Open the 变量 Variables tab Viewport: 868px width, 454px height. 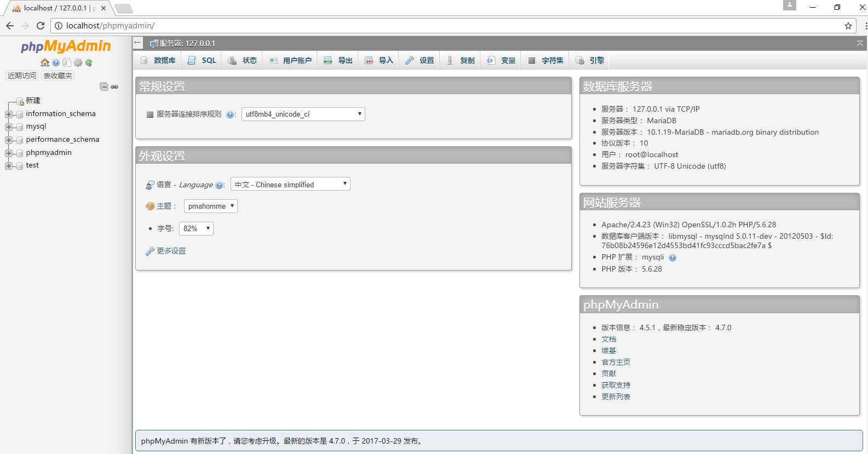click(x=501, y=60)
